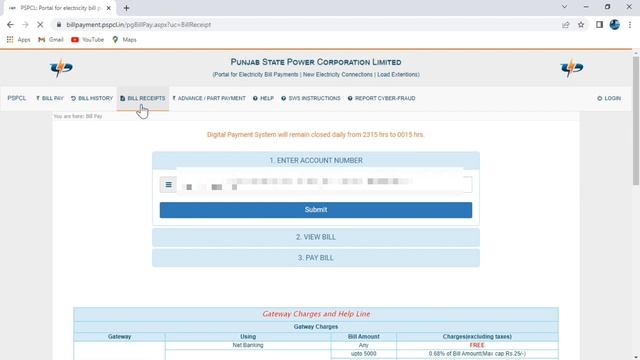The image size is (640, 360).
Task: Click the FREE charges cell
Action: [477, 345]
